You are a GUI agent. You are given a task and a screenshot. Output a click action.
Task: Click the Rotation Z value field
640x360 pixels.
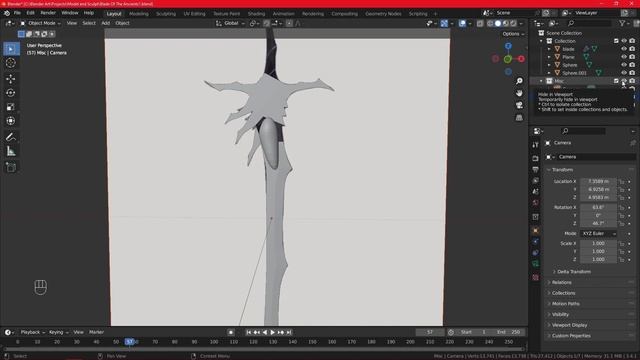[x=598, y=224]
